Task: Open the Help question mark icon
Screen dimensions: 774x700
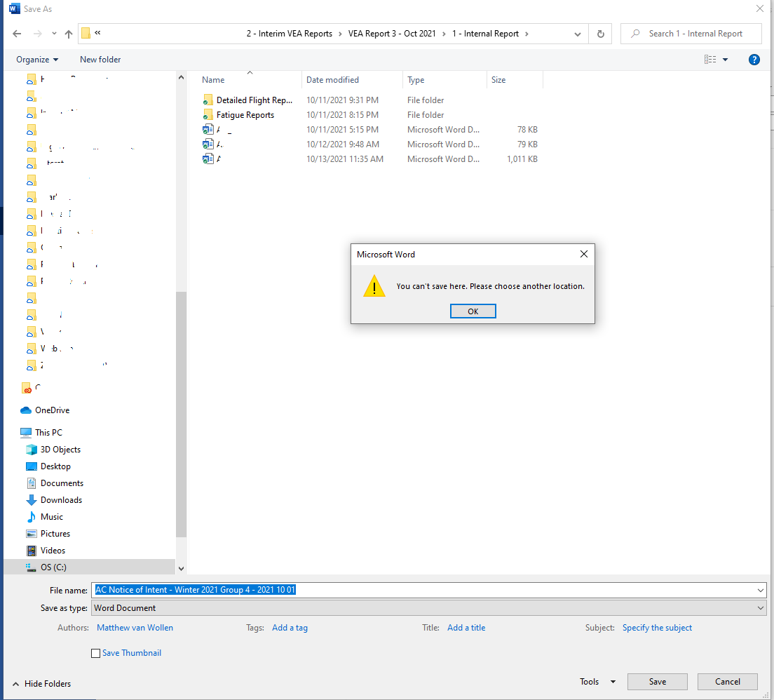Action: (x=754, y=60)
